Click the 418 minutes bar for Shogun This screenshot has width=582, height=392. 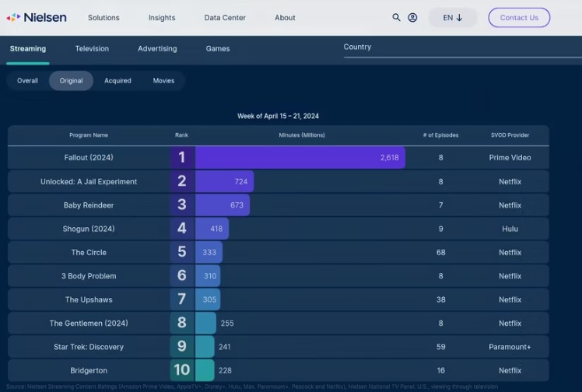212,229
